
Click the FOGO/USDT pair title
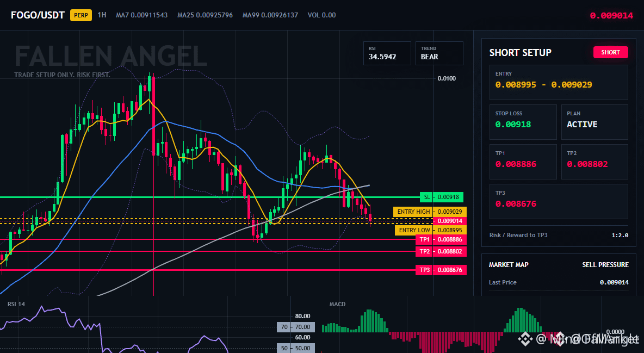38,15
